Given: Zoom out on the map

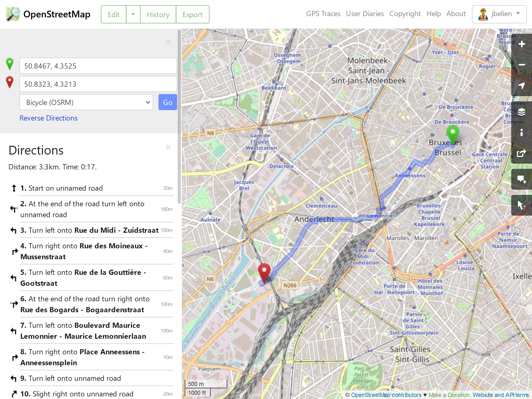Looking at the screenshot, I should [x=522, y=65].
